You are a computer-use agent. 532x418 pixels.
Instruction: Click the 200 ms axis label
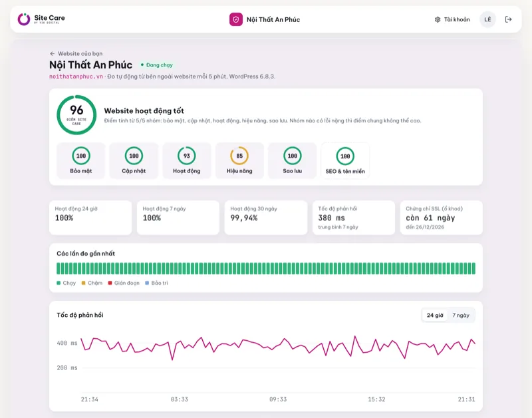[67, 367]
